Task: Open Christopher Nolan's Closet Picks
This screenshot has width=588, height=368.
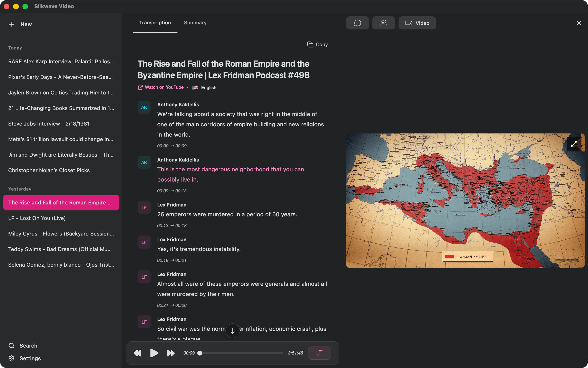Action: click(x=61, y=170)
